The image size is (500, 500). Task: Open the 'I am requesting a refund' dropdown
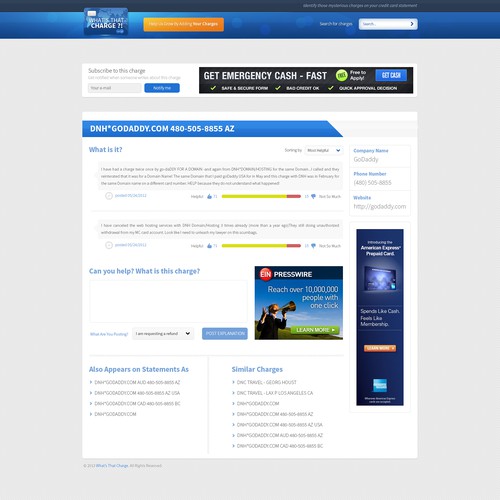(163, 333)
